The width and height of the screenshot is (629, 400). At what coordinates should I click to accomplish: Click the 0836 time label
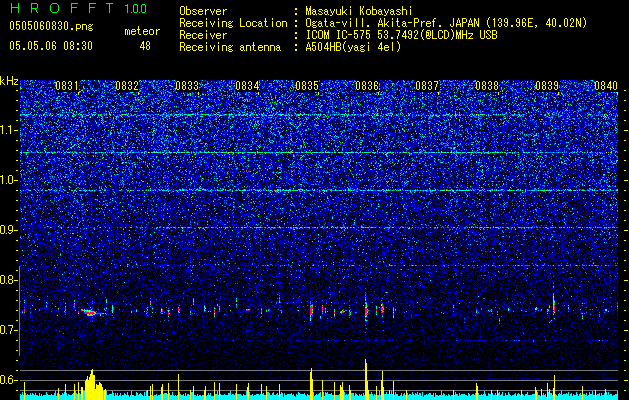click(x=367, y=86)
